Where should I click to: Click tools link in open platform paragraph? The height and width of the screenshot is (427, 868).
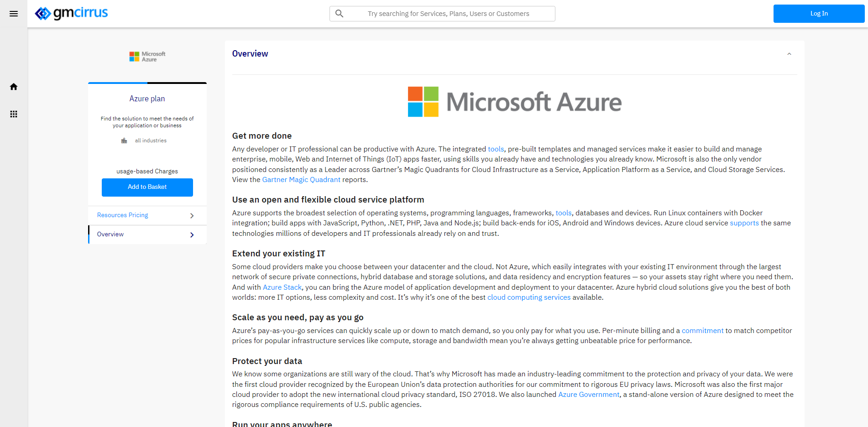563,213
